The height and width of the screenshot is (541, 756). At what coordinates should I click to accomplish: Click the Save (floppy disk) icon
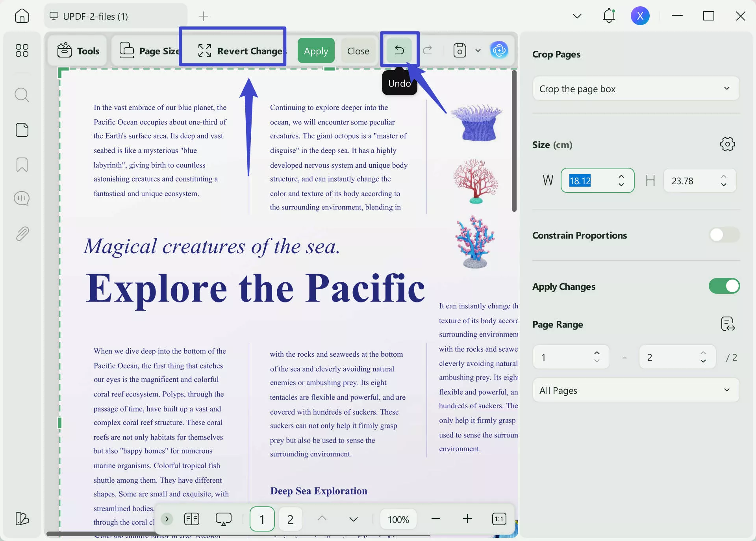pyautogui.click(x=459, y=50)
